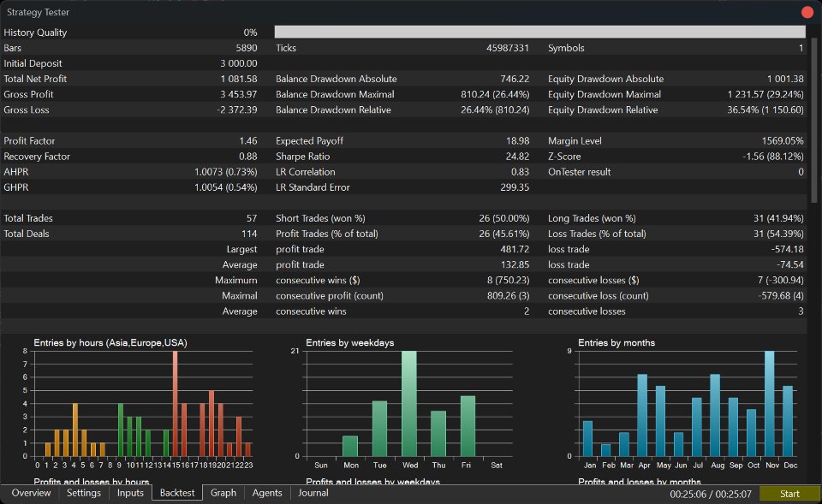
Task: Open the Inputs tab
Action: click(x=130, y=493)
